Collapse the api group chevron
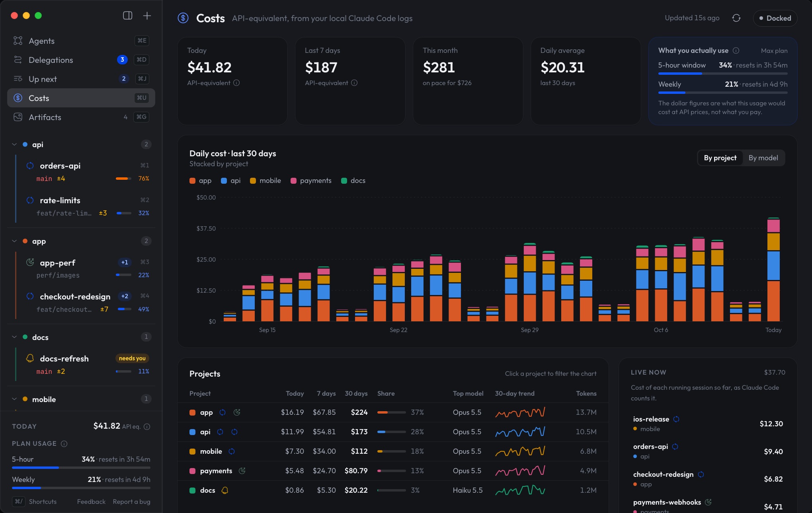812x513 pixels. coord(14,144)
